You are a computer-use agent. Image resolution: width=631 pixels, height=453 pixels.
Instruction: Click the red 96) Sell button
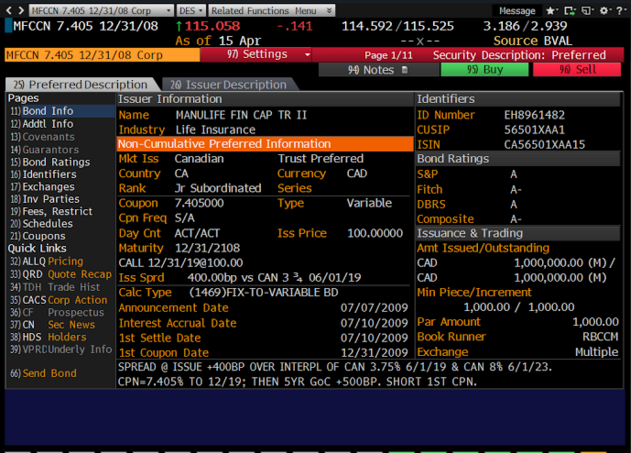(x=577, y=70)
